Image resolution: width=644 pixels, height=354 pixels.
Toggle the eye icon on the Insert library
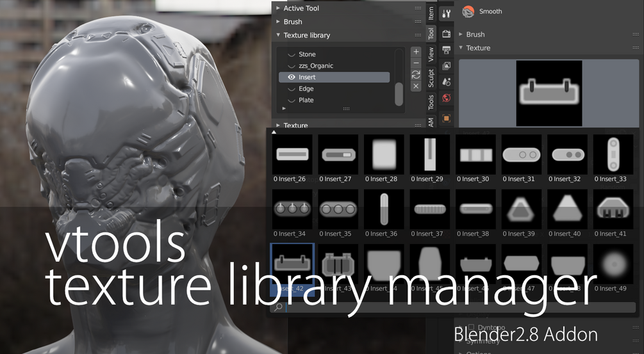(x=292, y=77)
